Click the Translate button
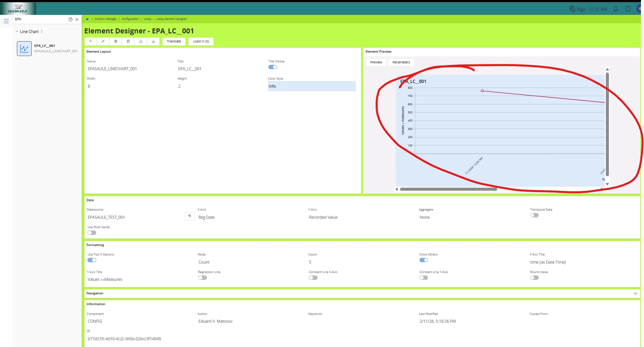 (174, 41)
